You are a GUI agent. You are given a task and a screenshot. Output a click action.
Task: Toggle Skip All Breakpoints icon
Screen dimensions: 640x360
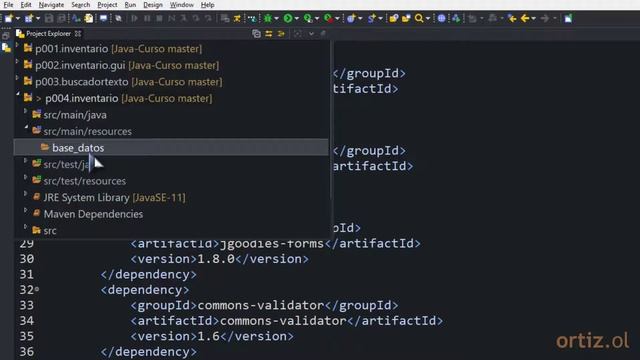pyautogui.click(x=118, y=18)
